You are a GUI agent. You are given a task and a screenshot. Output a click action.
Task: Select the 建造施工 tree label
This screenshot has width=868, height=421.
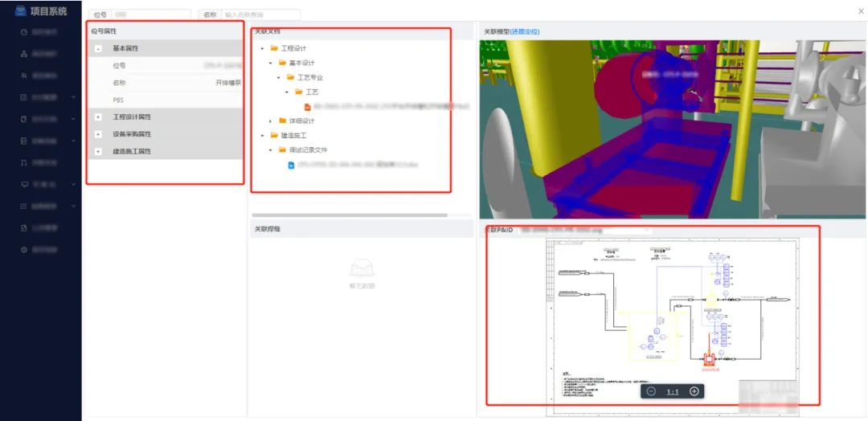(293, 135)
